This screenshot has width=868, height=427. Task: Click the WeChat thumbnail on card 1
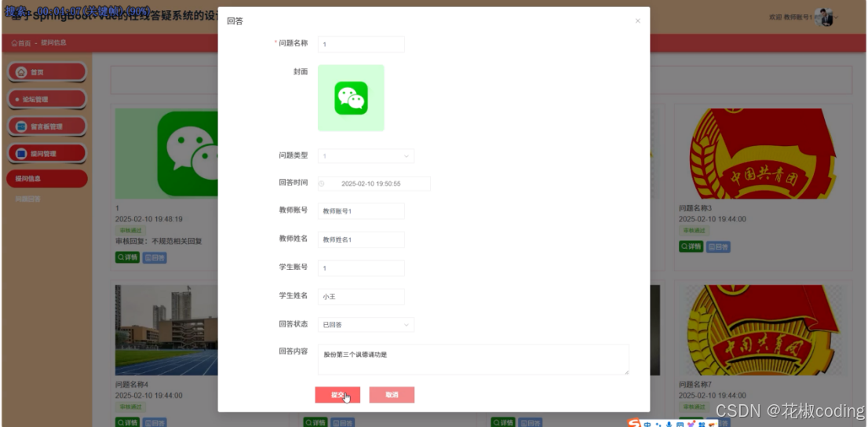[x=166, y=153]
